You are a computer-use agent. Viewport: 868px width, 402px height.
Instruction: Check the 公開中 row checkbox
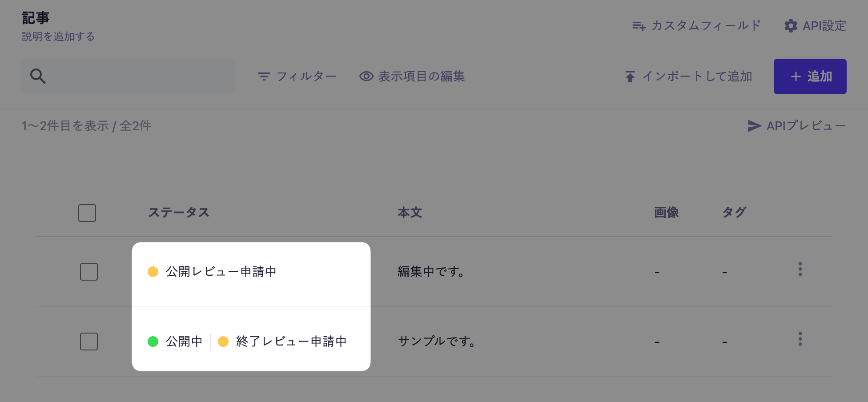(x=88, y=341)
